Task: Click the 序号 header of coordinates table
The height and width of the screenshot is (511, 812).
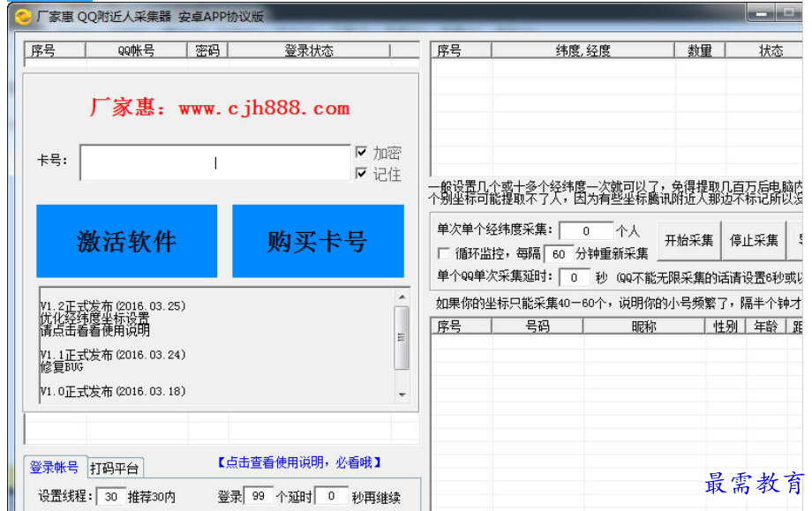Action: (x=461, y=50)
